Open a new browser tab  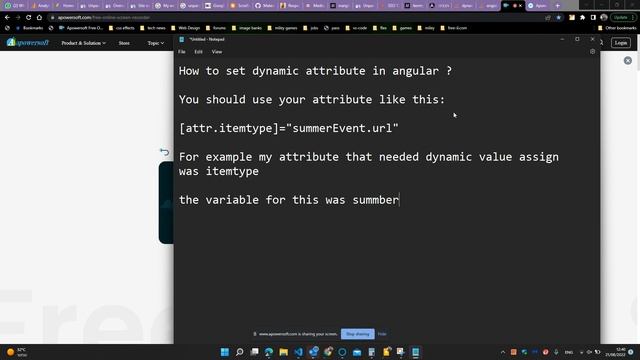(557, 6)
